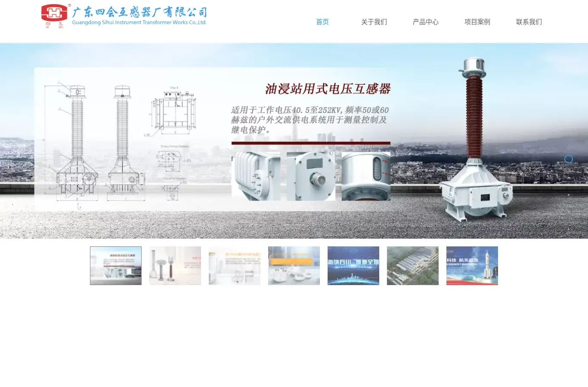Select third faded white product thumbnail
This screenshot has height=387, width=588.
click(x=235, y=266)
